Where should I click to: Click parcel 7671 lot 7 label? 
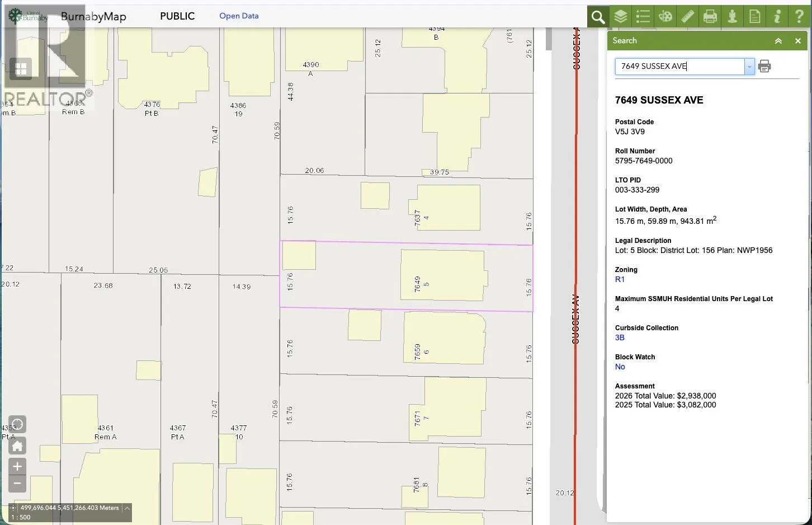click(x=422, y=418)
